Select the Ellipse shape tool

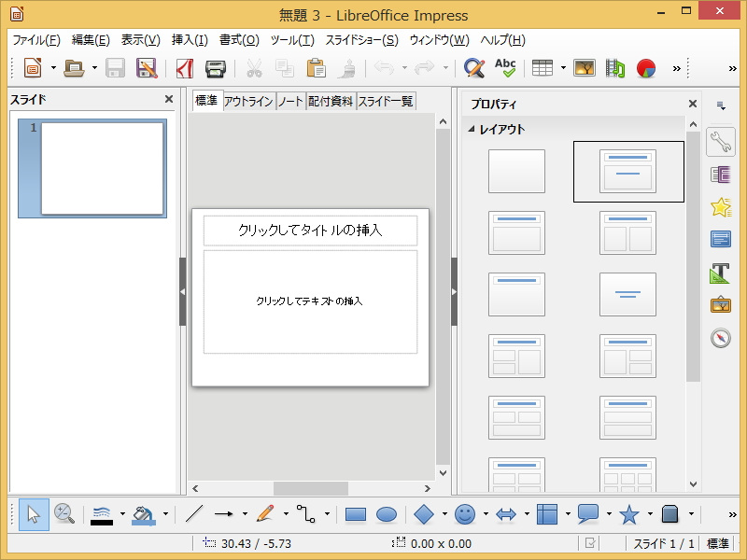(387, 514)
